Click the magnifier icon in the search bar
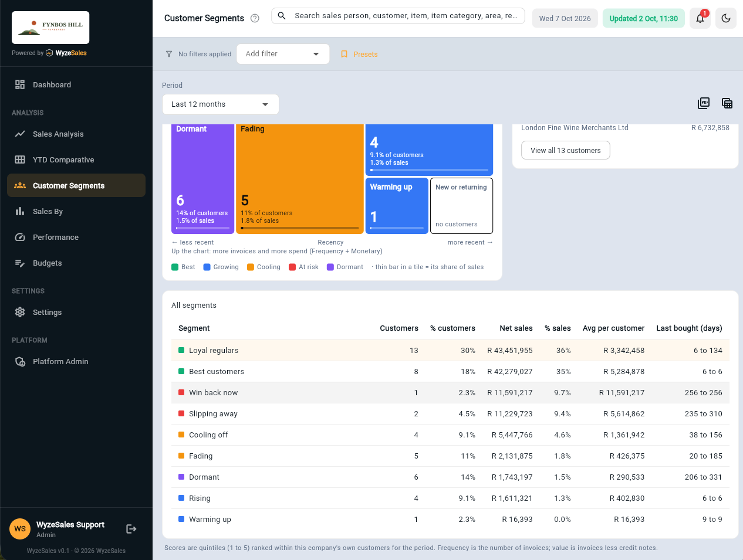 point(282,16)
